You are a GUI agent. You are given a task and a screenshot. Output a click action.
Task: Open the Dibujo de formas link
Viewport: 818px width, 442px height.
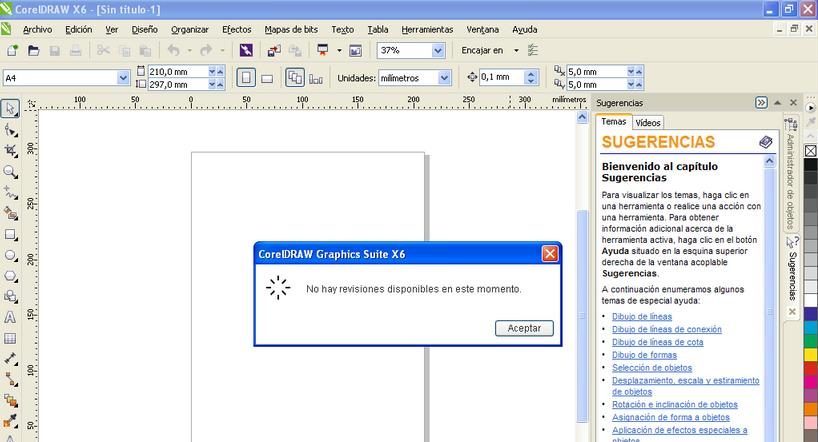pyautogui.click(x=644, y=355)
